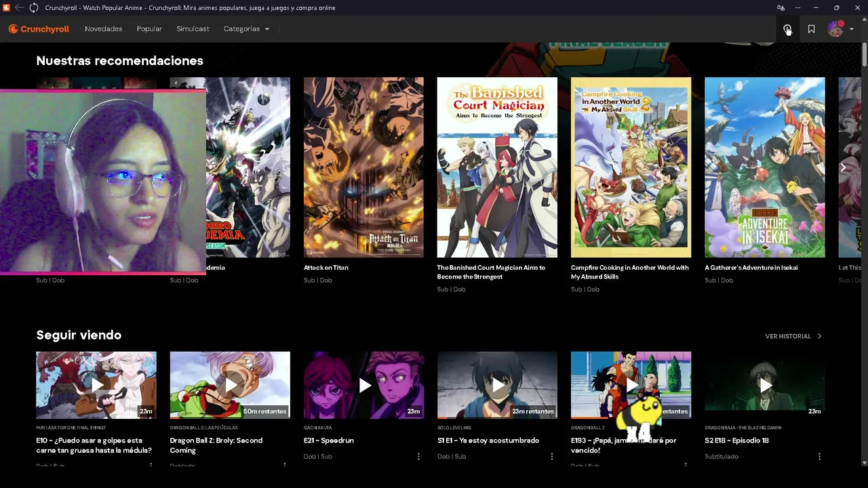Viewport: 868px width, 488px height.
Task: Click the '23m restantes' badge on Solo Leveling
Action: point(532,411)
